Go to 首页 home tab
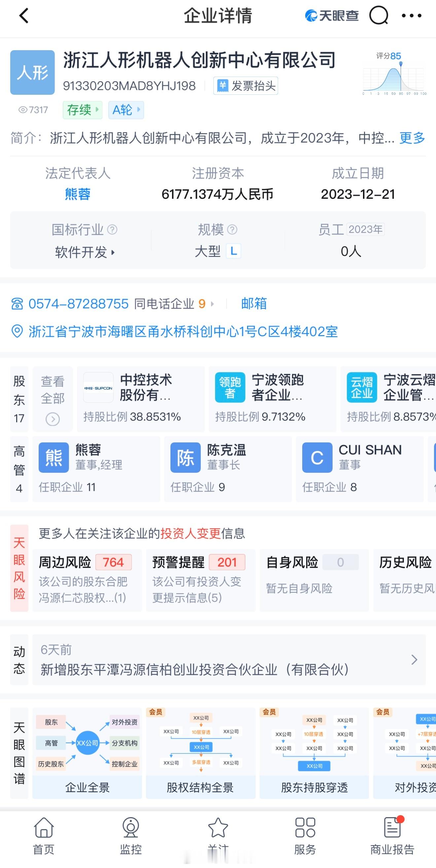The height and width of the screenshot is (868, 436). pyautogui.click(x=44, y=836)
